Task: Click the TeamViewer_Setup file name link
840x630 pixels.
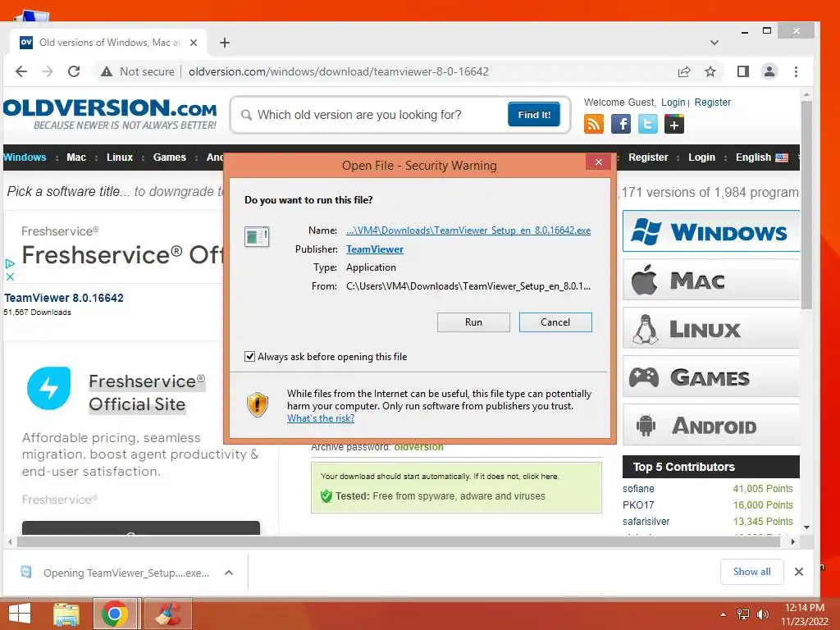Action: click(x=468, y=231)
